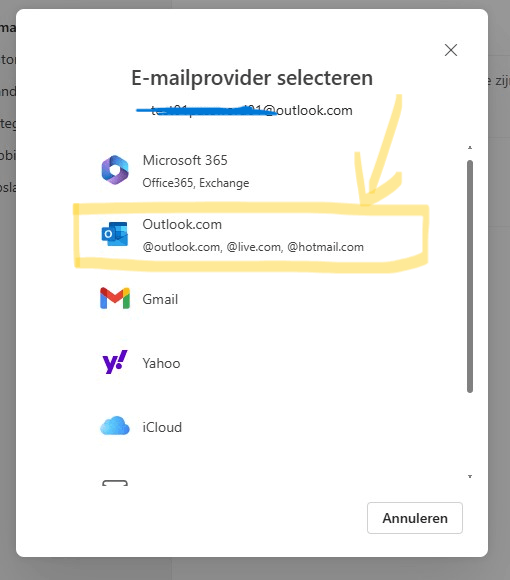Click the partially visible provider icon below iCloud

(x=115, y=483)
